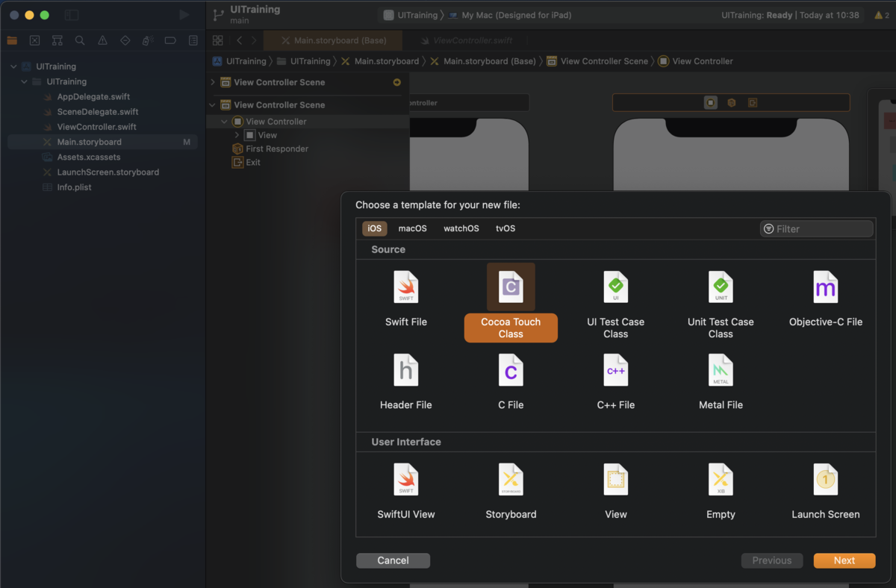Open the UITraining scheme selector

[x=411, y=15]
